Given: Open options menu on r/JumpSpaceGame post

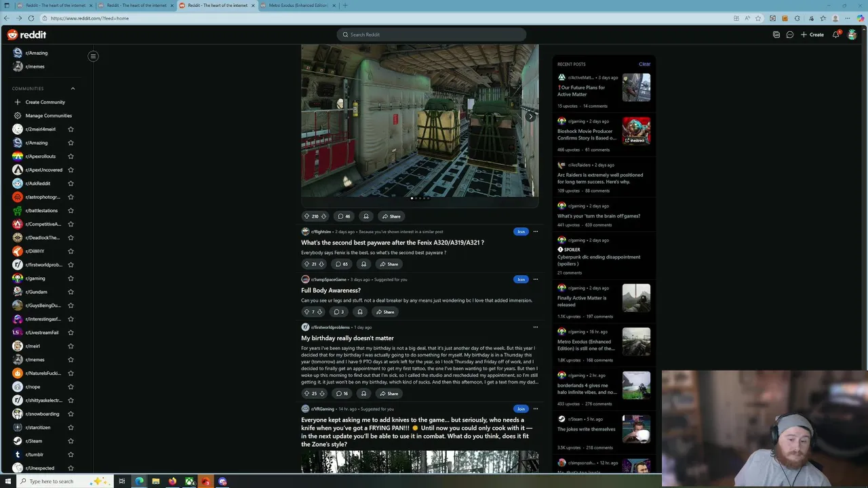Looking at the screenshot, I should tap(536, 279).
